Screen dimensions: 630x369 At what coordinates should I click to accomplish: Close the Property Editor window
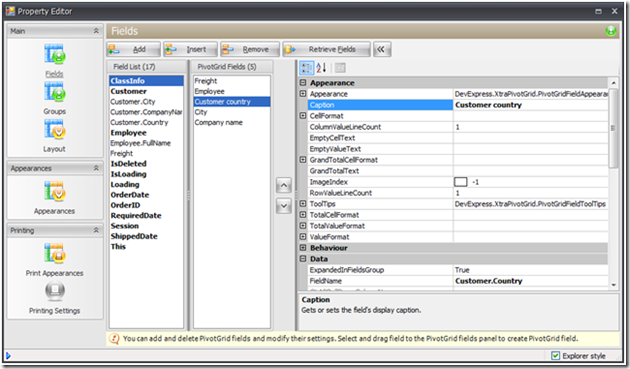click(614, 11)
